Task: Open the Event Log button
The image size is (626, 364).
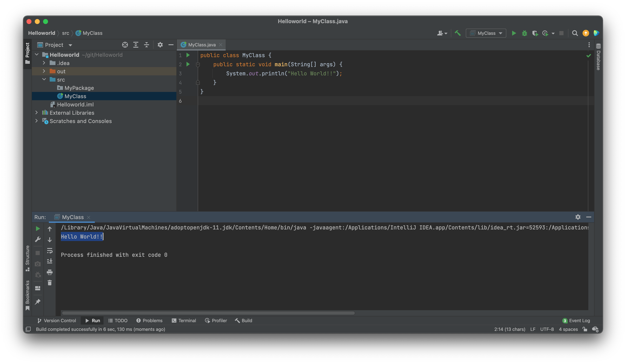Action: click(576, 321)
